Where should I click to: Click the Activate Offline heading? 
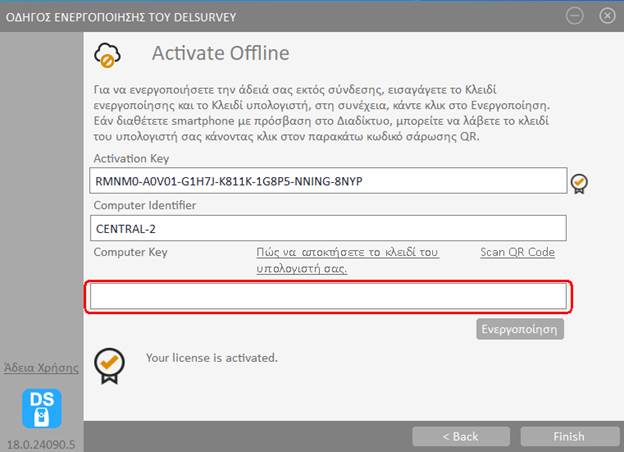point(220,53)
